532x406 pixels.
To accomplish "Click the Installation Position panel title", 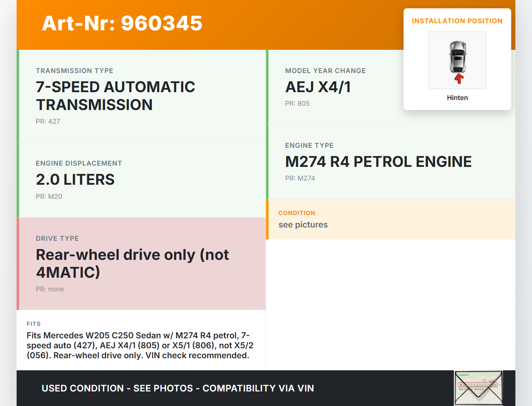I will click(x=457, y=21).
